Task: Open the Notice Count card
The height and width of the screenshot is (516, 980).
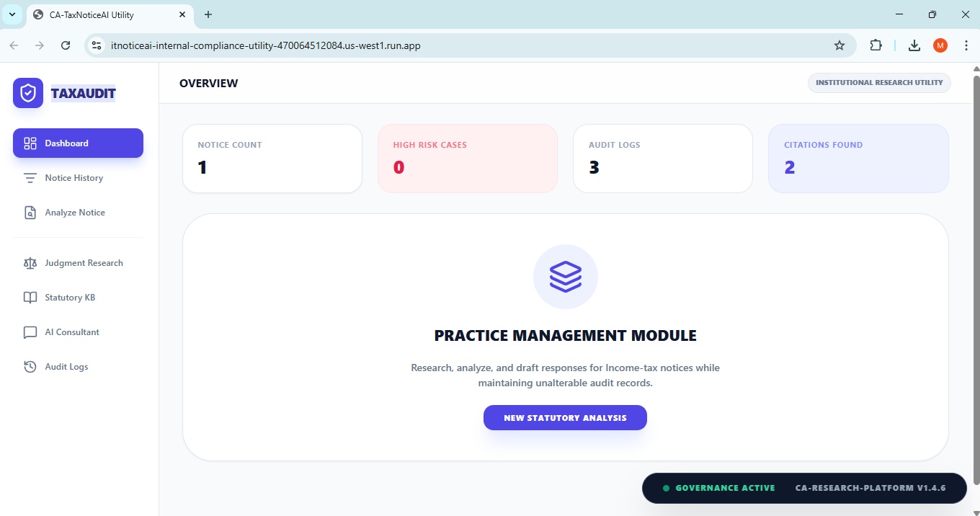Action: [x=272, y=159]
